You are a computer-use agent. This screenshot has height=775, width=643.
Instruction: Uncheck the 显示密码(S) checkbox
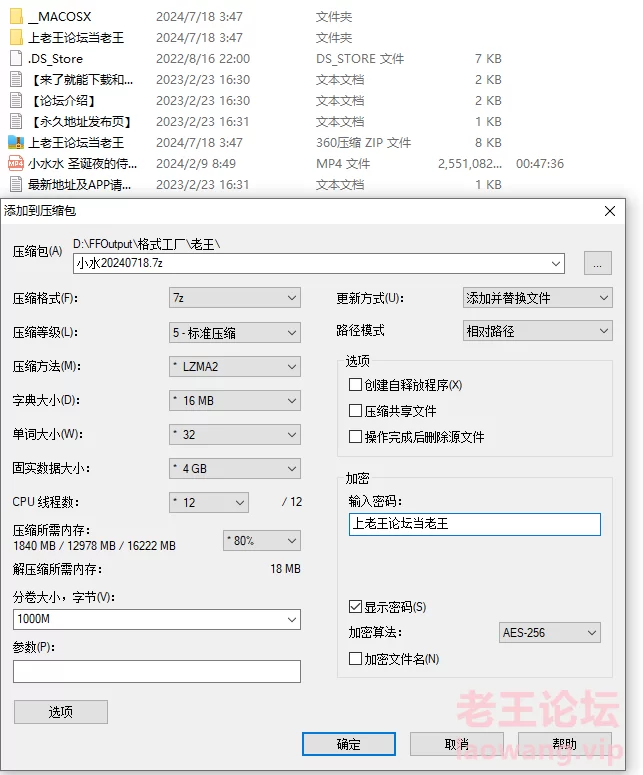[x=355, y=606]
